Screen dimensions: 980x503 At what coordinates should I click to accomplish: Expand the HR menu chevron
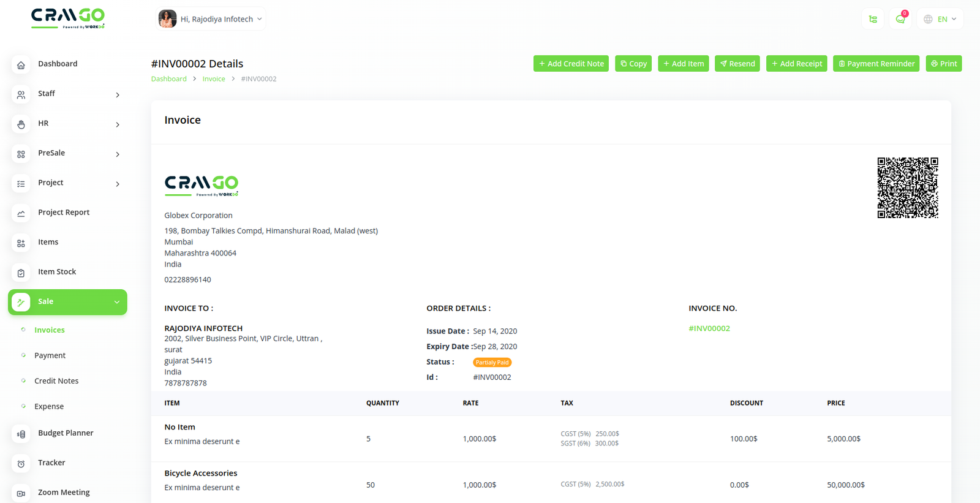(x=118, y=124)
